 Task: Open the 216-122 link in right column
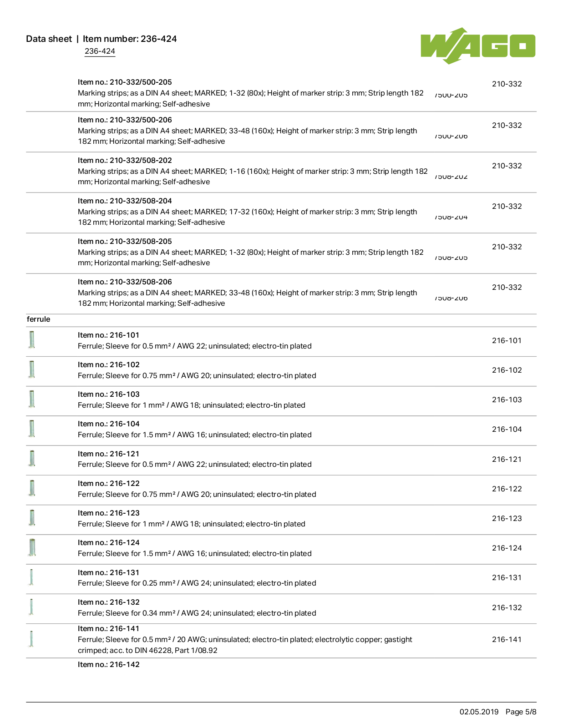507,489
